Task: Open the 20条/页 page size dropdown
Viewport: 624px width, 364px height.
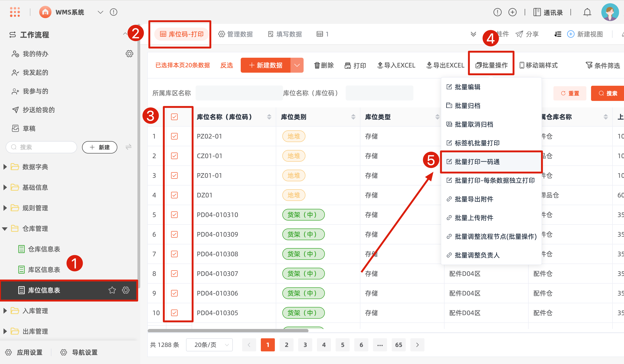Action: coord(209,345)
